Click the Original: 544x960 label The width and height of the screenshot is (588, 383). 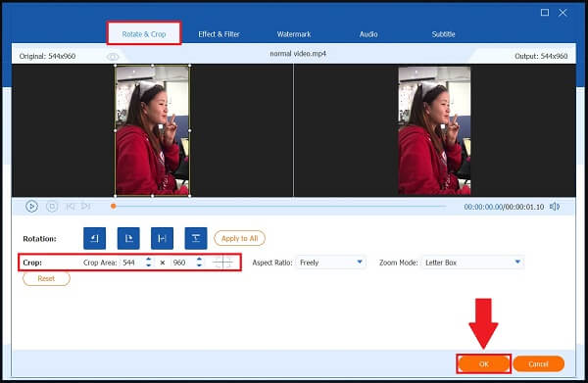click(x=47, y=56)
